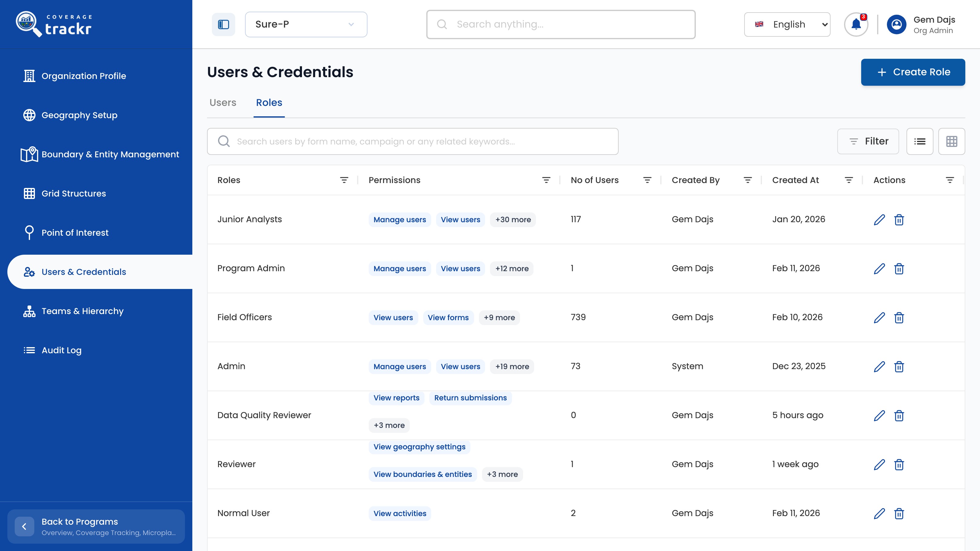Open the notifications bell

[856, 24]
